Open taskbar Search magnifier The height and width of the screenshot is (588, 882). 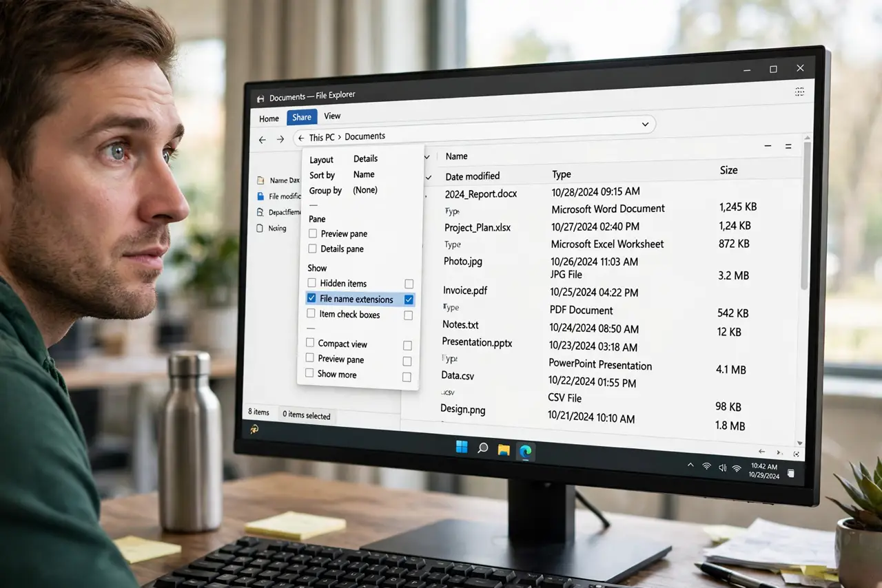point(483,448)
